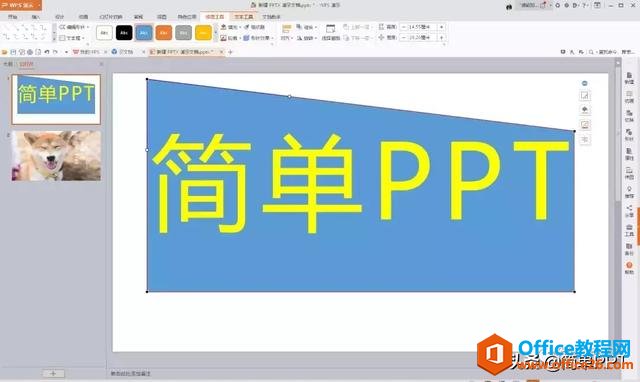Open 切换 in the right sidebar
Screen dimensions: 640x382
629,116
